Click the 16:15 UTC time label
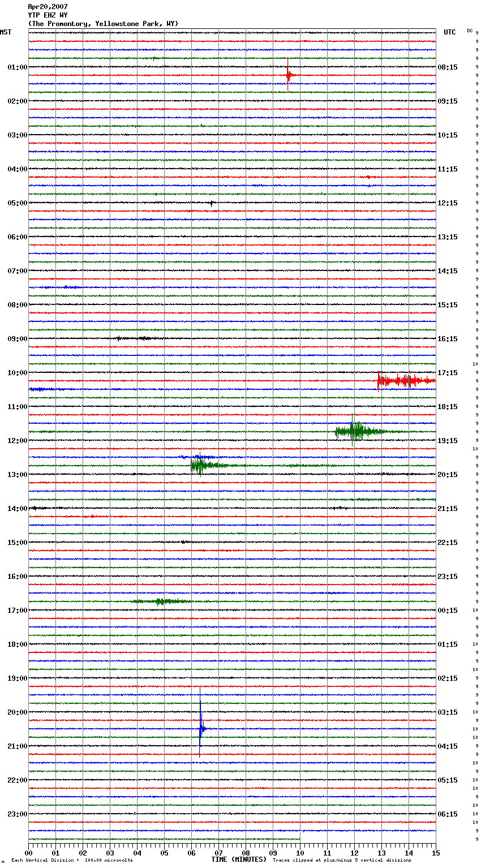Viewport: 481px width, 868px height. click(448, 339)
